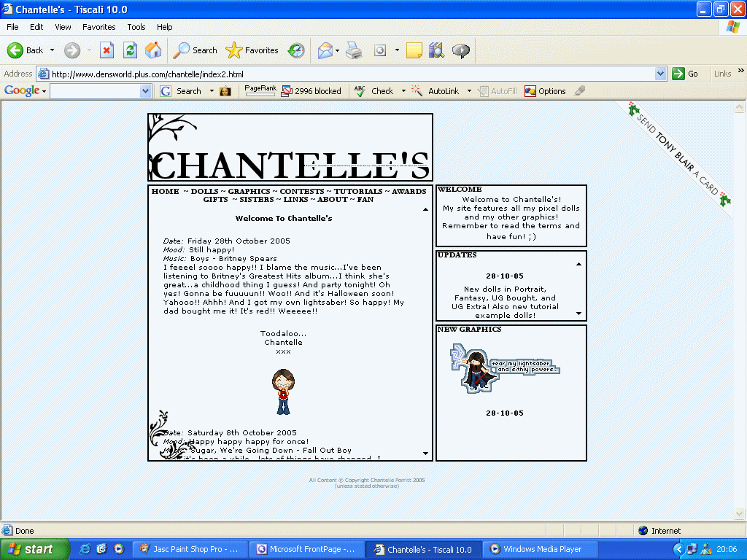
Task: Open the 2996 blocked popup blocker
Action: click(311, 91)
